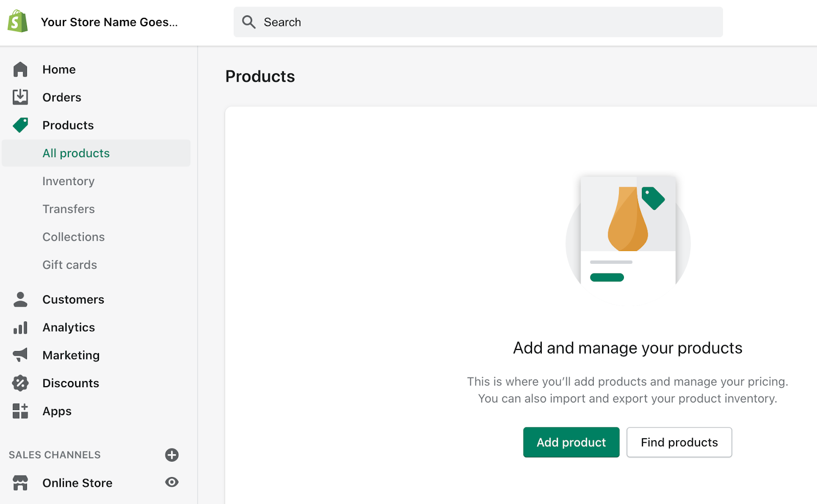Click the Marketing megaphone icon
This screenshot has height=504, width=817.
pos(20,355)
